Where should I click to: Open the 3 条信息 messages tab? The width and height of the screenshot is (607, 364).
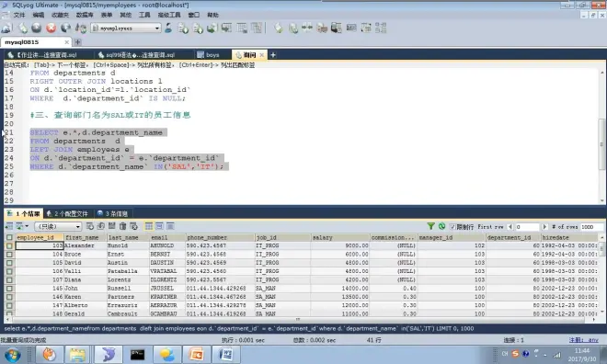click(x=112, y=213)
